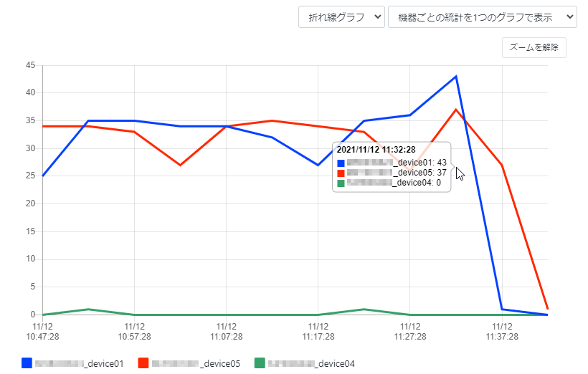
Task: Select the red line dip at 27
Action: coord(180,165)
